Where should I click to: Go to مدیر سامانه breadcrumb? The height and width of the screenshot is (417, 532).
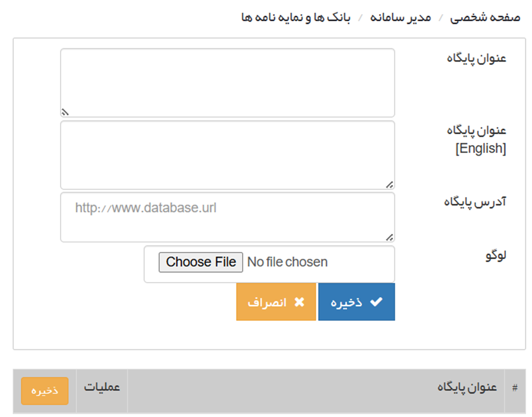[401, 17]
